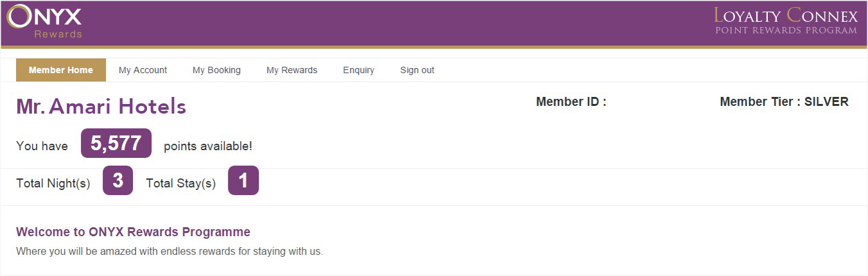Click the Loyalty Connex program logo
This screenshot has width=868, height=276.
[785, 21]
